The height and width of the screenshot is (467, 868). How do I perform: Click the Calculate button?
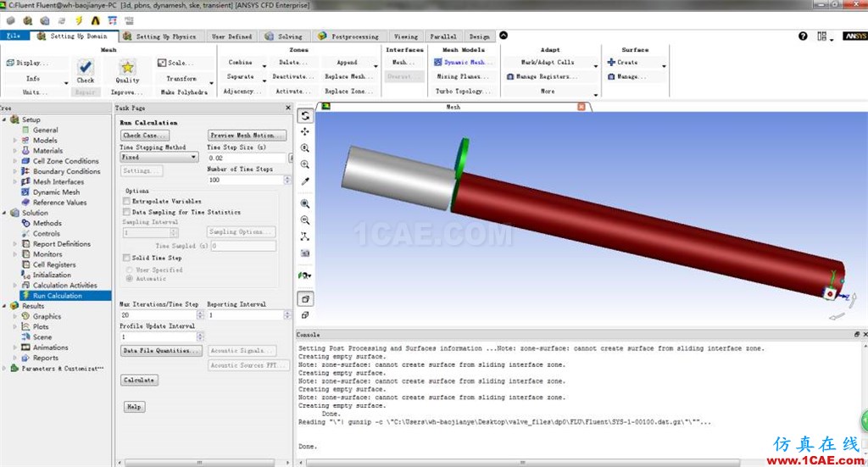139,381
